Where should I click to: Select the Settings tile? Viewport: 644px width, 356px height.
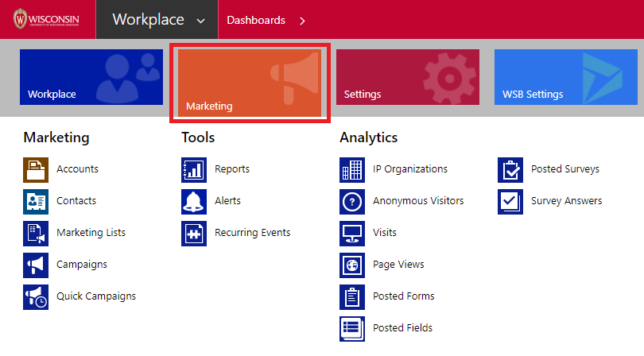(408, 77)
